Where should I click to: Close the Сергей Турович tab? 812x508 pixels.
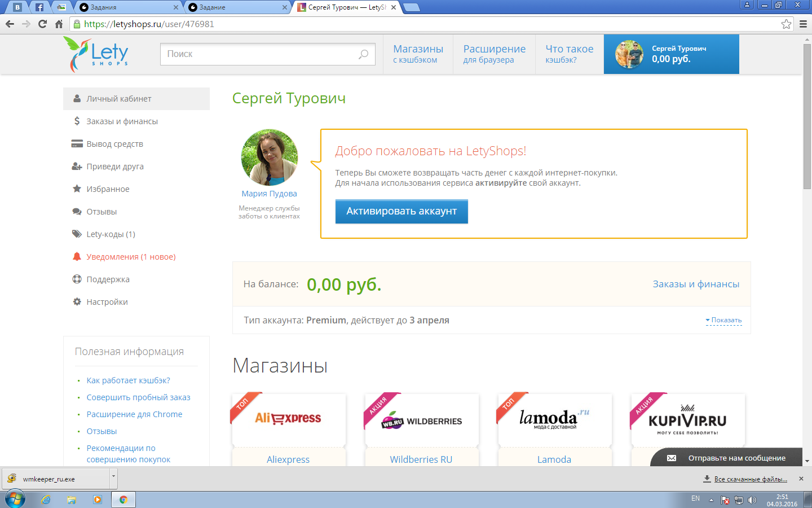coord(394,7)
